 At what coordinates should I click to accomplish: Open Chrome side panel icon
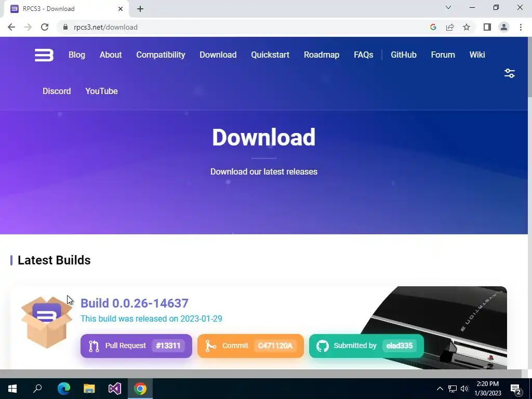(487, 27)
